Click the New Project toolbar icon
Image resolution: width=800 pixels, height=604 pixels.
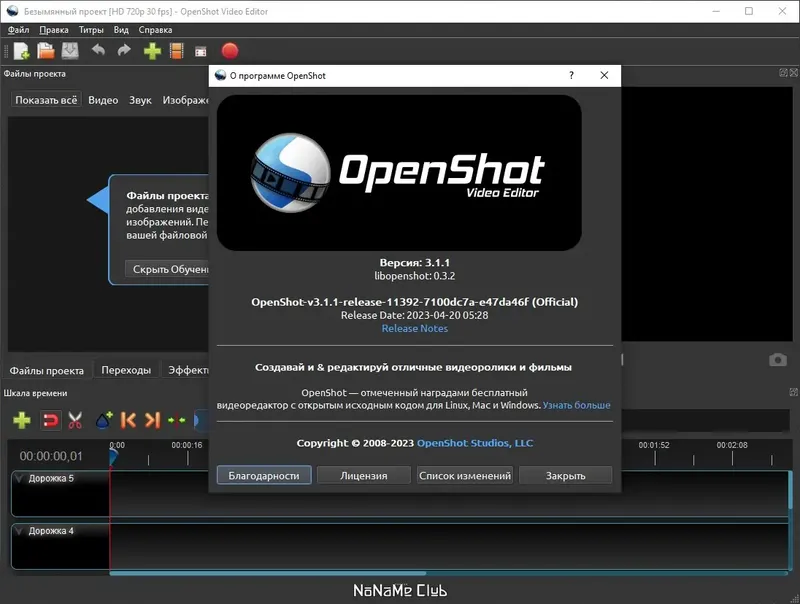tap(21, 51)
